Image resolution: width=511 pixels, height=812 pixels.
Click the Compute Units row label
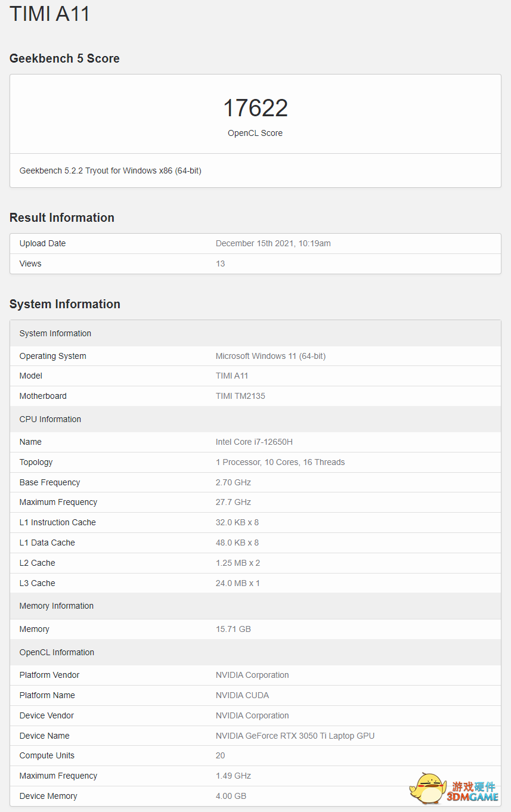click(47, 755)
